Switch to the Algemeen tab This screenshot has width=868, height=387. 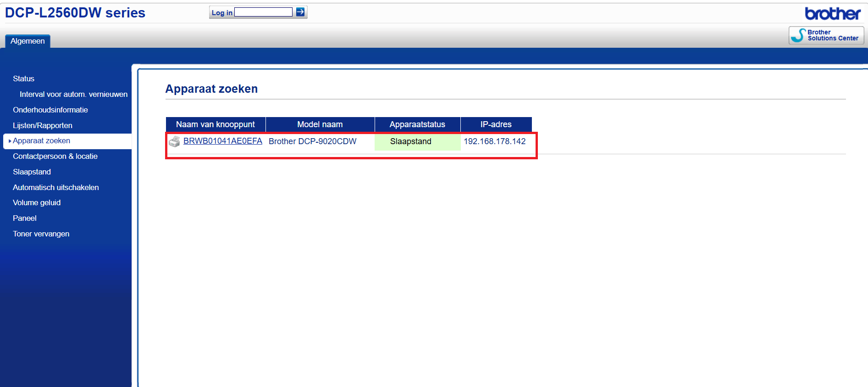pyautogui.click(x=28, y=41)
